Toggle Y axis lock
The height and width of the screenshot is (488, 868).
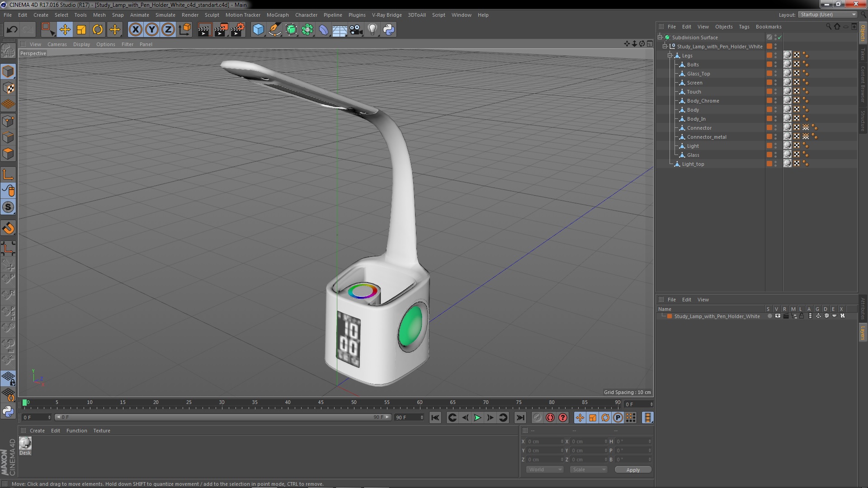click(152, 30)
